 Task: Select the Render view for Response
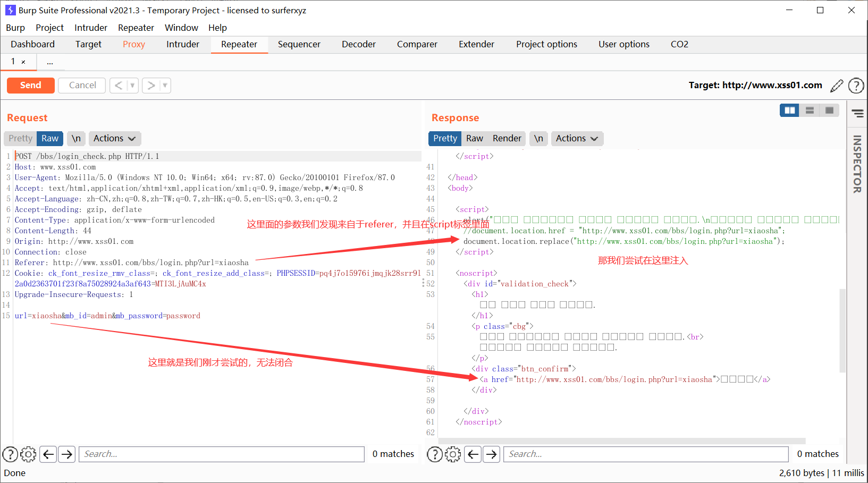(507, 139)
